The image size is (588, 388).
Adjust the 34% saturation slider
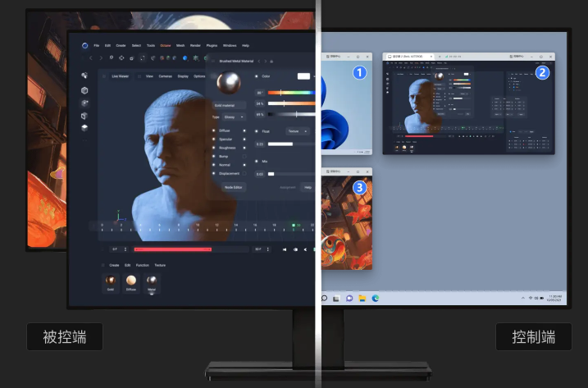coord(291,103)
